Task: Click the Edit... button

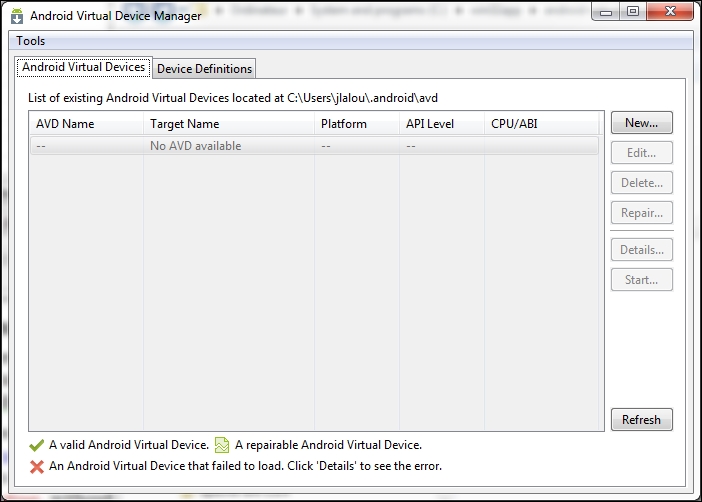Action: [641, 153]
